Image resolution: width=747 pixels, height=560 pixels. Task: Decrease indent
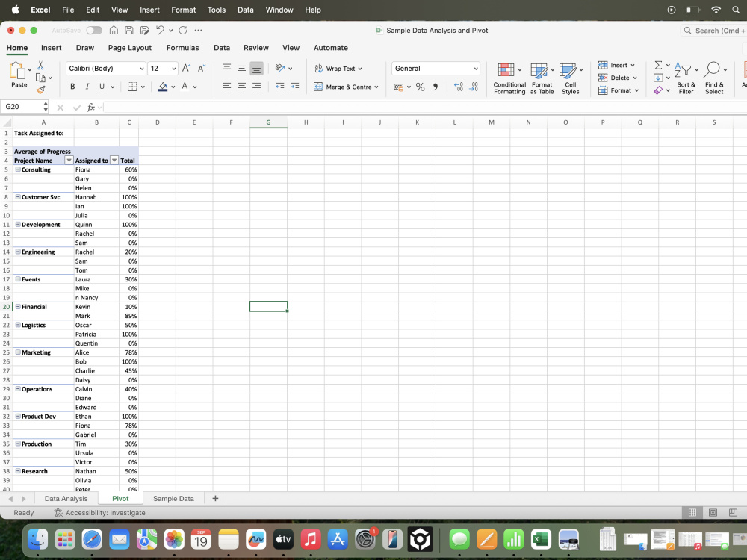point(279,87)
